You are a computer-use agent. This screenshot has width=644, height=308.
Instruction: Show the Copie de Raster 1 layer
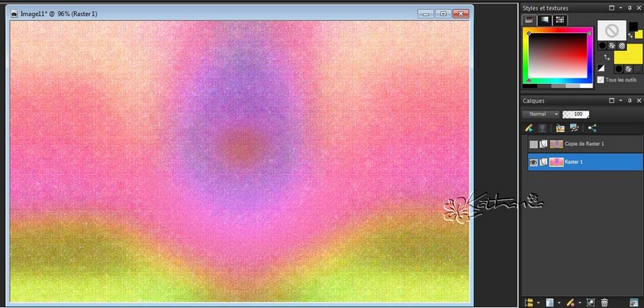point(533,144)
